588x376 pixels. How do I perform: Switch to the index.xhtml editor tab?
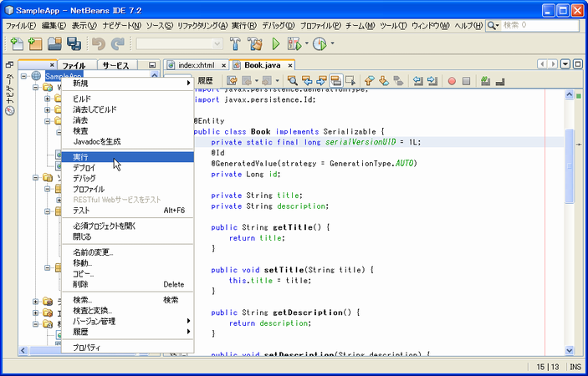(x=197, y=65)
